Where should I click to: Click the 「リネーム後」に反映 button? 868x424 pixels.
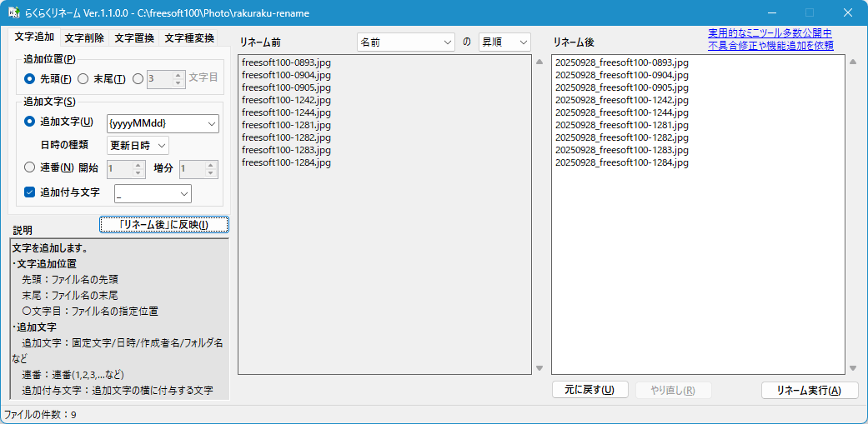click(x=163, y=224)
